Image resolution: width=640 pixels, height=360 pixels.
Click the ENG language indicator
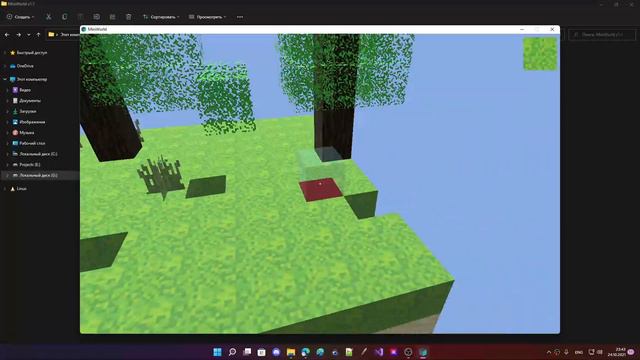point(579,352)
